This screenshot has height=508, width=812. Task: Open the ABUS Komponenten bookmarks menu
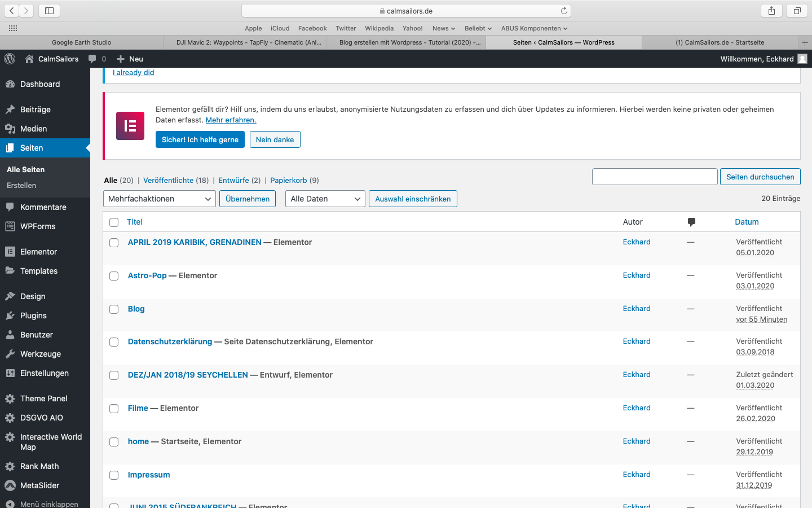(534, 28)
